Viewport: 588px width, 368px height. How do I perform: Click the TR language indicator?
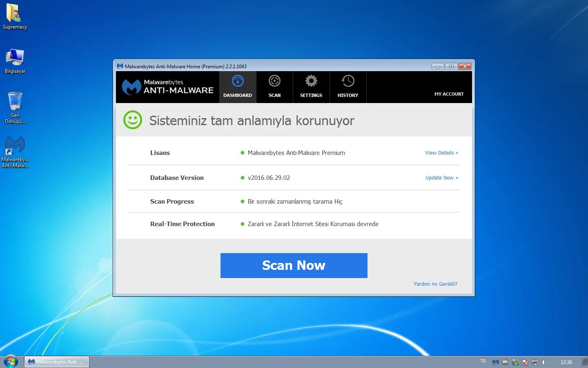pyautogui.click(x=483, y=361)
